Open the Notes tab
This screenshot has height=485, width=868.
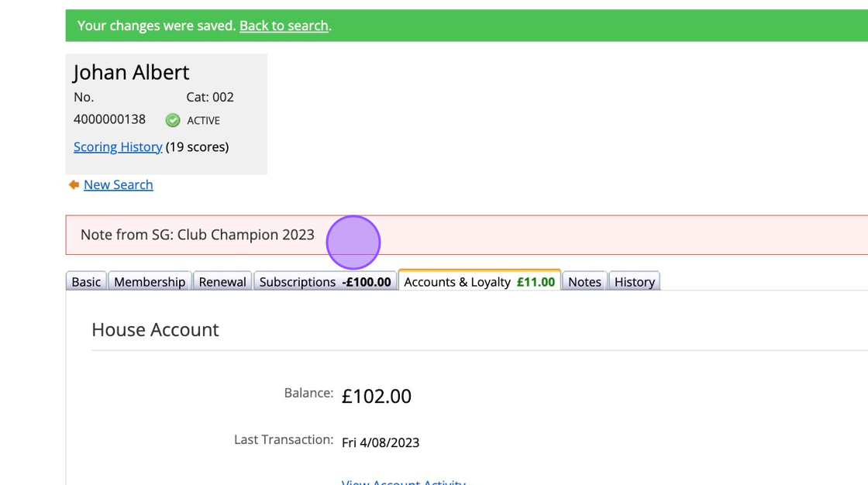(x=584, y=281)
